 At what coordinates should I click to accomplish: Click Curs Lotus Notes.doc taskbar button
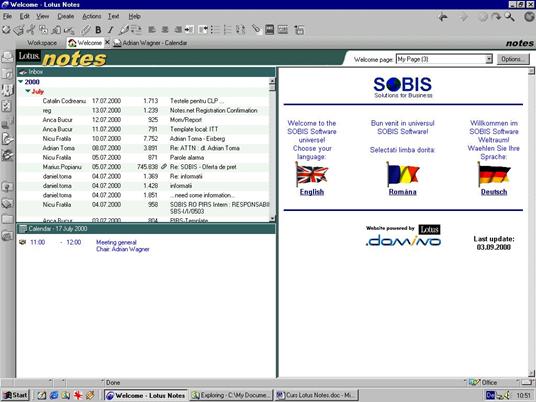(x=317, y=396)
